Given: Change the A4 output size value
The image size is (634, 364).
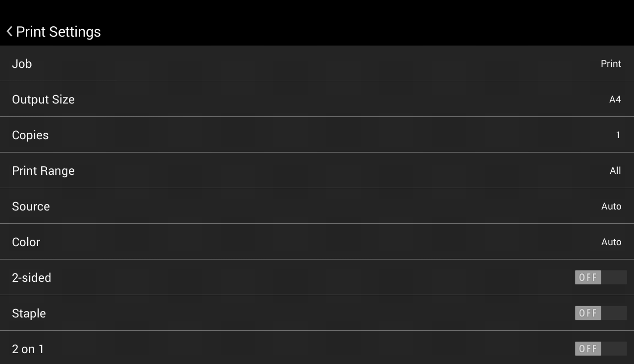Looking at the screenshot, I should [x=615, y=100].
